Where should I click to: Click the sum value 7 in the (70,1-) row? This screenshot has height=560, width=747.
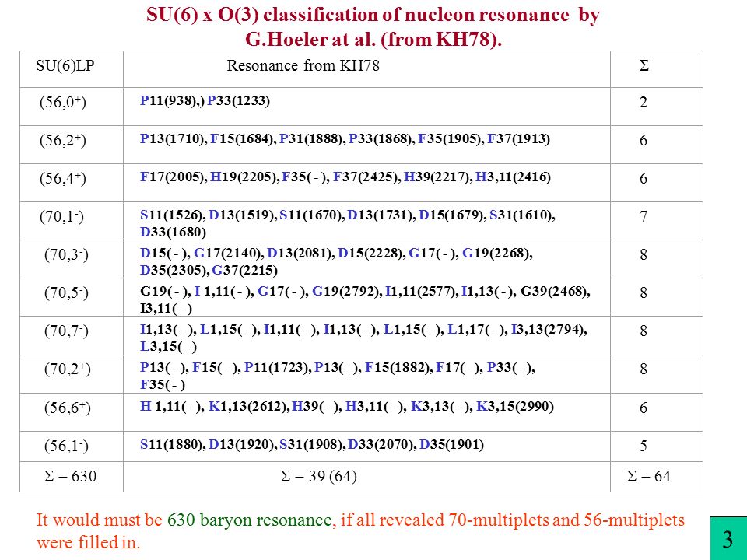pyautogui.click(x=644, y=217)
